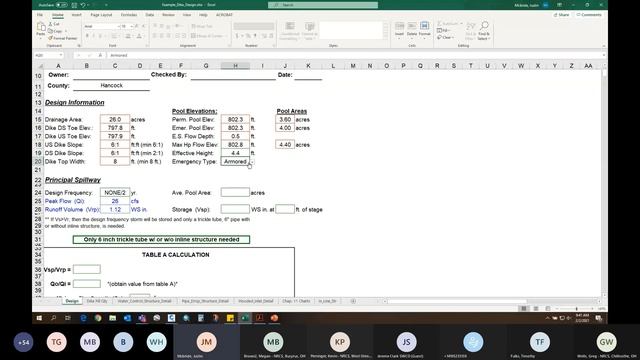Image resolution: width=640 pixels, height=360 pixels.
Task: Open number format dropdown box
Action: pyautogui.click(x=254, y=26)
